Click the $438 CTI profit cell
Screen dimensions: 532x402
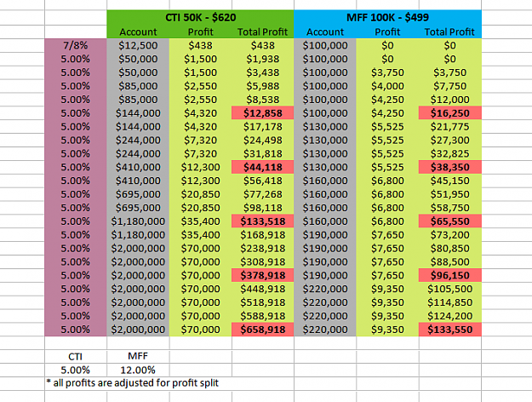(200, 45)
